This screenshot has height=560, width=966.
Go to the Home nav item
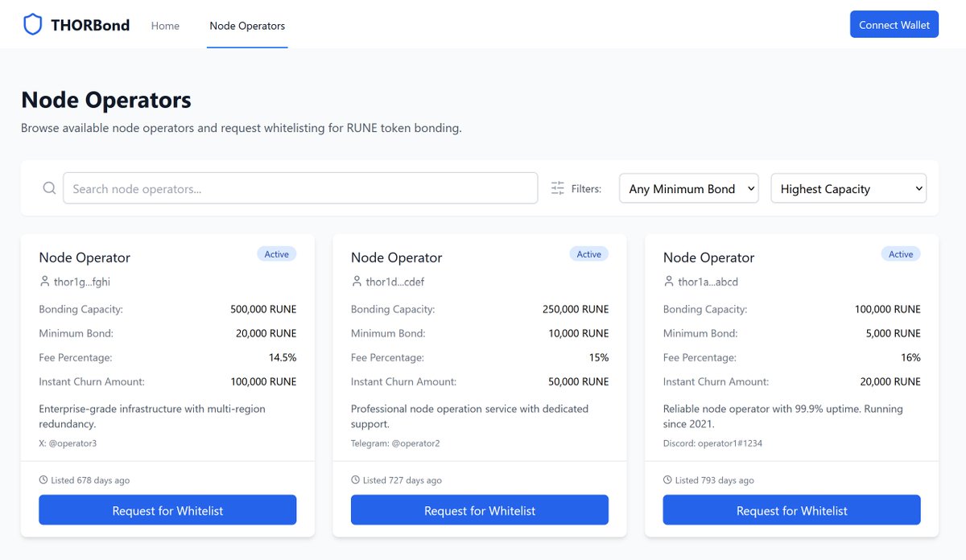[165, 26]
